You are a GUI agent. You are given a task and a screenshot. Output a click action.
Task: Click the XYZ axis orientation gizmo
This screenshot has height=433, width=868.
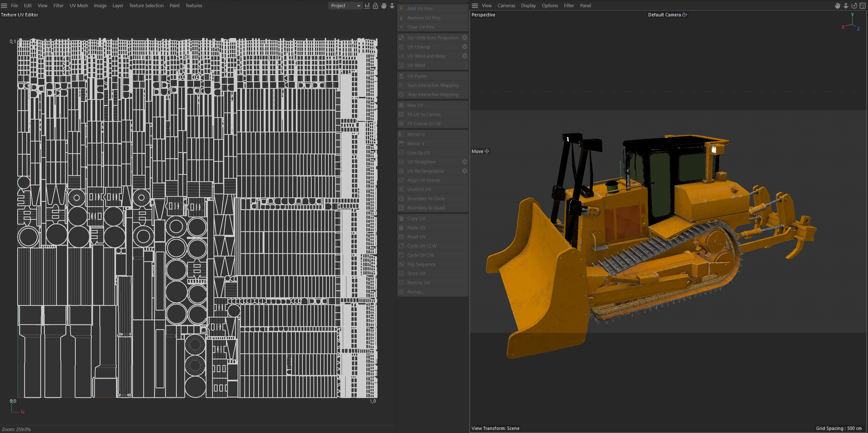[852, 23]
